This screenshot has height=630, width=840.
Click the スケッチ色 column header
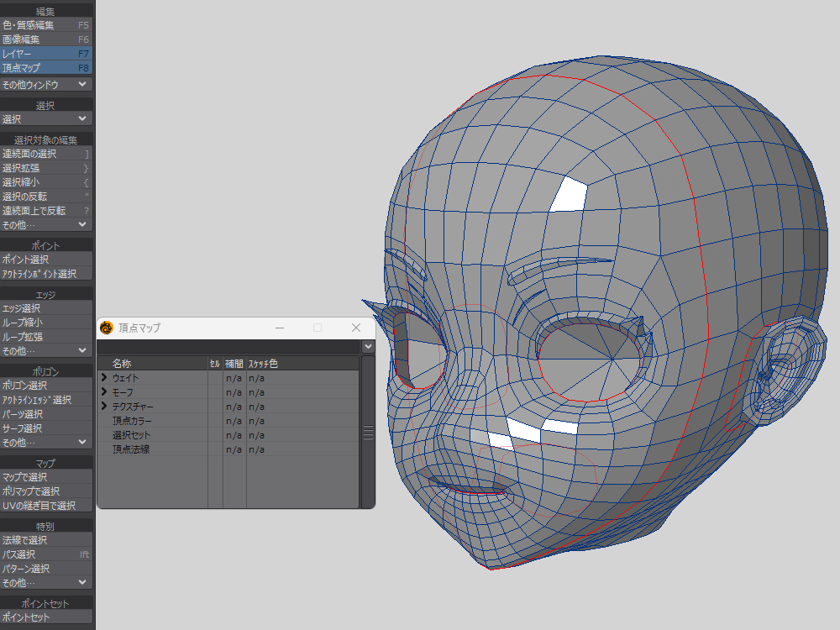[x=263, y=364]
